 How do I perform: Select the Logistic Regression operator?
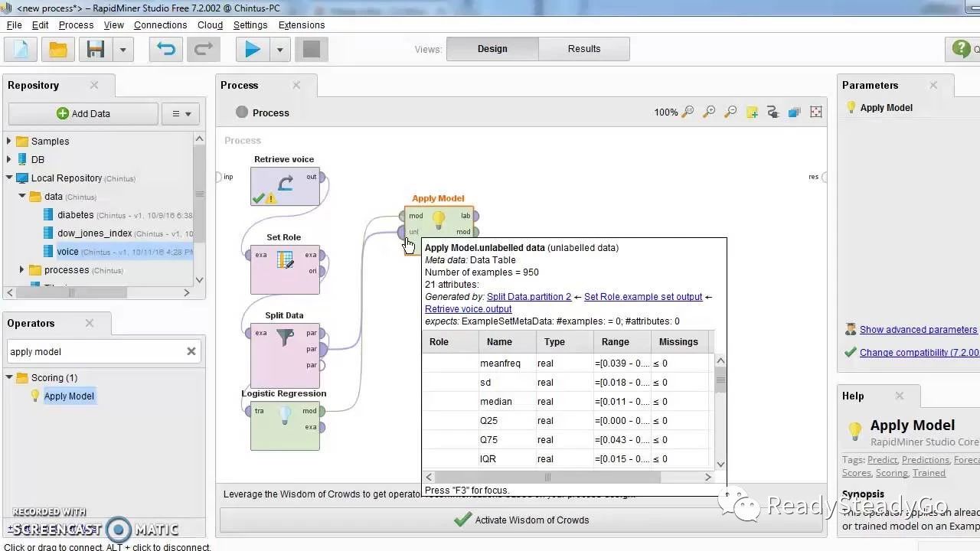click(285, 425)
